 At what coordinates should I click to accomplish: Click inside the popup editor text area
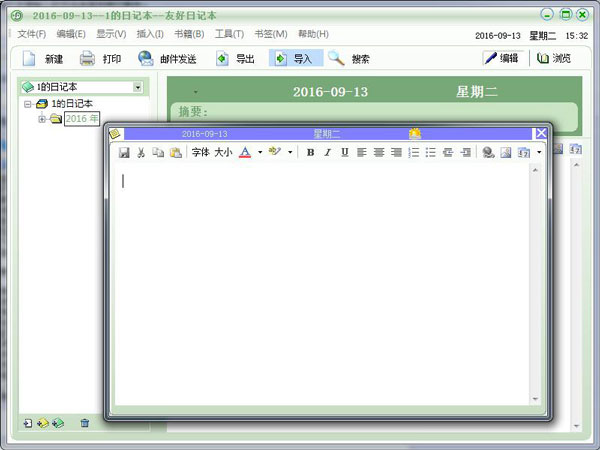322,285
